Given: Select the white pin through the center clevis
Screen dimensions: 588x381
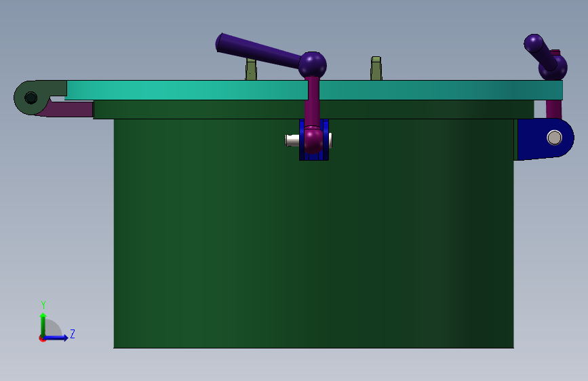Looking at the screenshot, I should pyautogui.click(x=292, y=140).
